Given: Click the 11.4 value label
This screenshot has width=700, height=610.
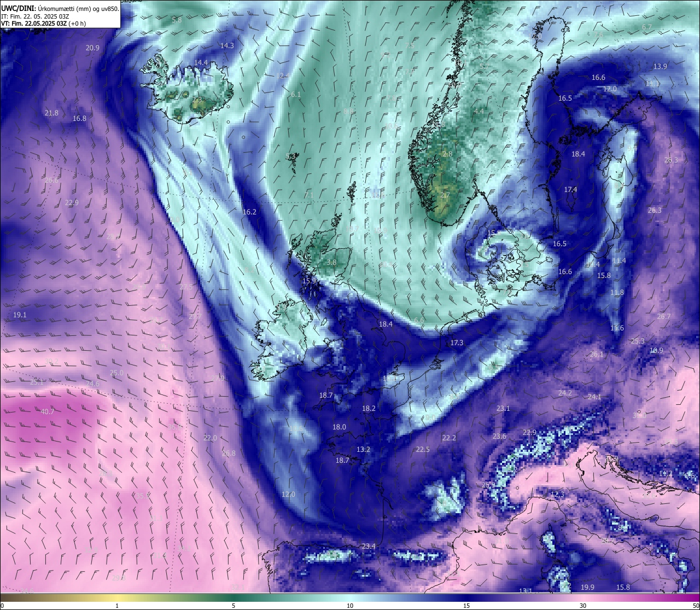Looking at the screenshot, I should pyautogui.click(x=619, y=261).
